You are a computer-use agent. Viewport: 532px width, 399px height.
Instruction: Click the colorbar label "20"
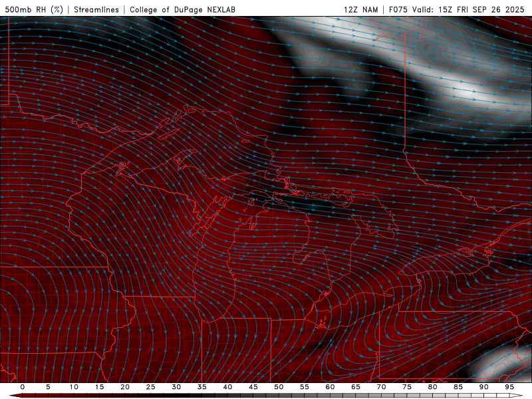pos(125,387)
